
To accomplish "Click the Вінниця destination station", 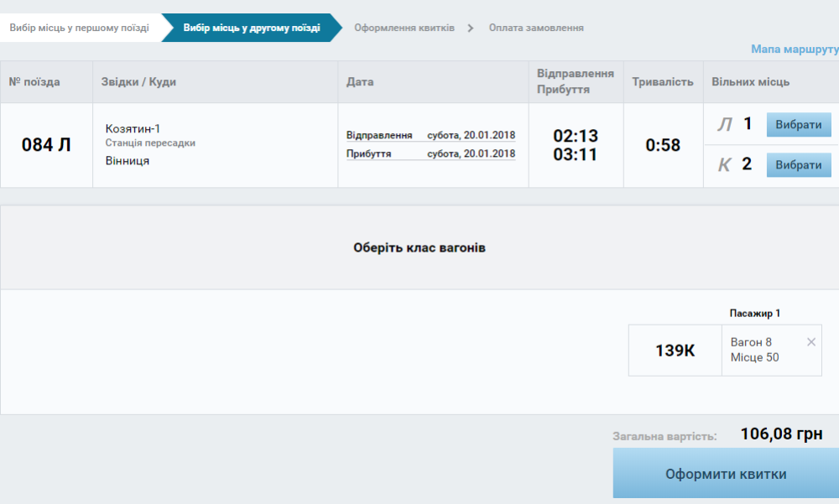I will coord(128,160).
